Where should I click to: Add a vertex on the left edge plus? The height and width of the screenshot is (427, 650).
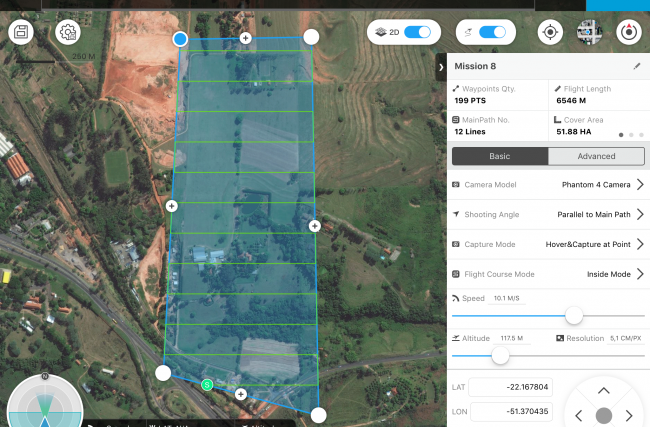(172, 206)
